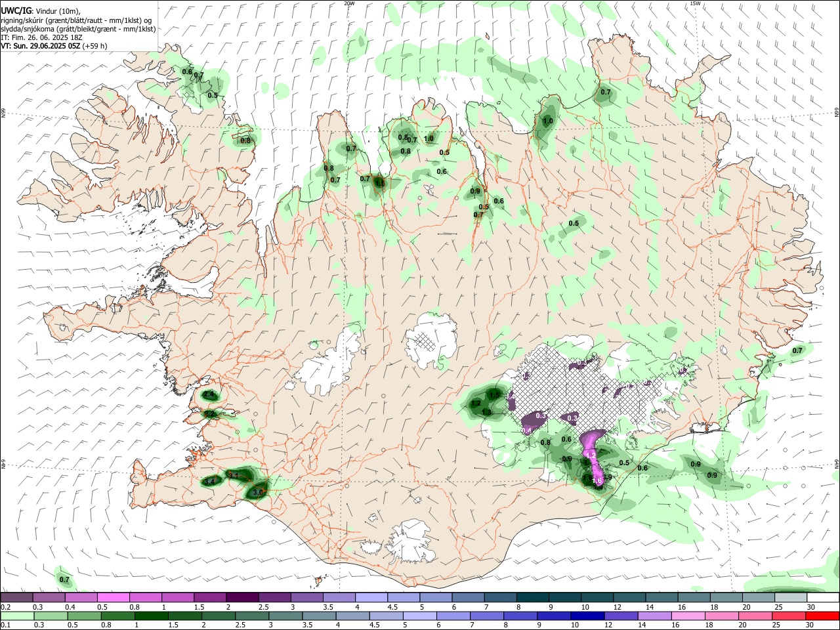This screenshot has height=630, width=840.
Task: Click the bright pink 0.5–0.8 swatch in upper legend row
Action: pos(114,597)
